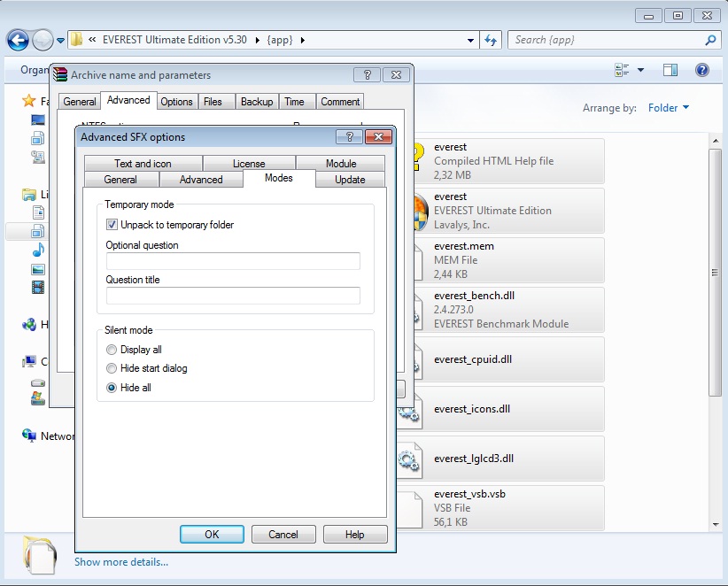This screenshot has height=586, width=728.
Task: Click the magnifier search icon
Action: coord(710,41)
